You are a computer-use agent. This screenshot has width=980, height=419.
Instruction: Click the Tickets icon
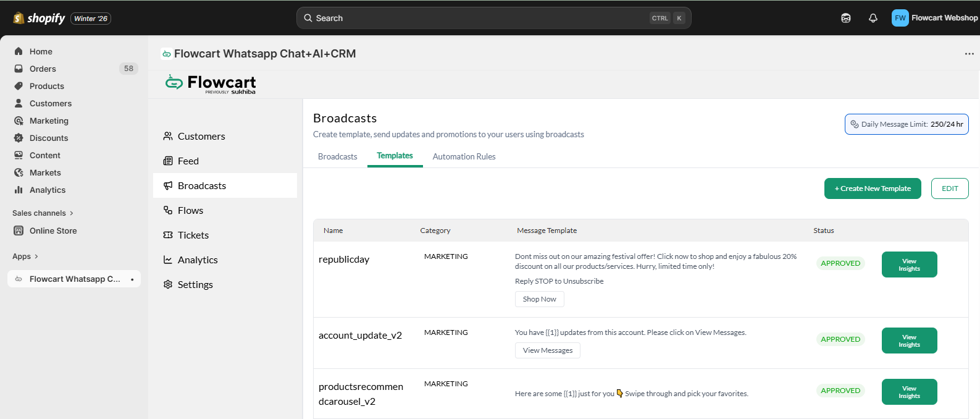click(168, 235)
